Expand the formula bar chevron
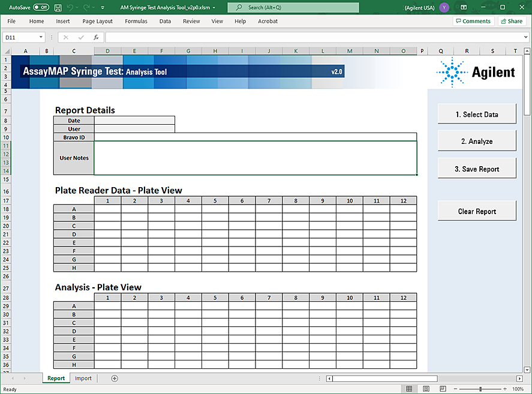 [x=525, y=37]
